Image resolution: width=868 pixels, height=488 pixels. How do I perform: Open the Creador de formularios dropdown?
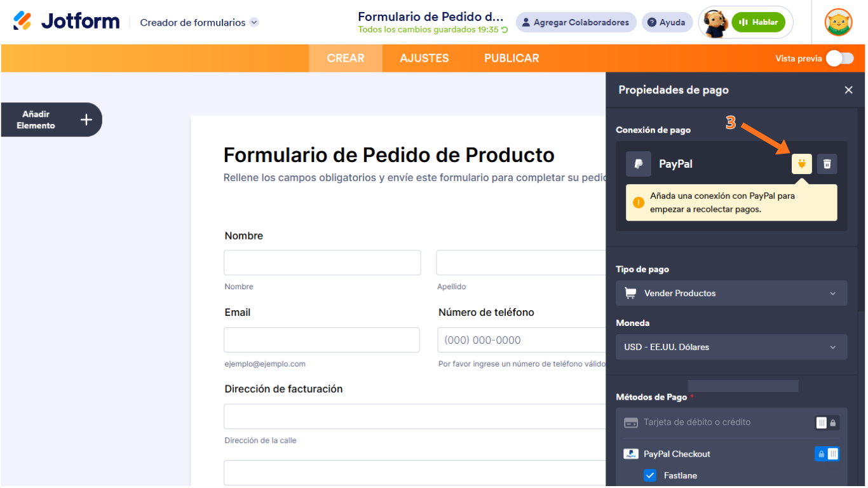(x=199, y=22)
